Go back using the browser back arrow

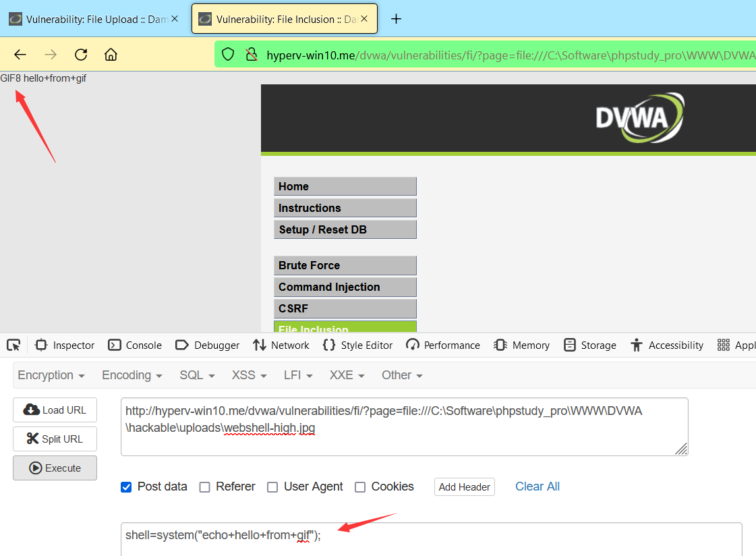[x=20, y=55]
